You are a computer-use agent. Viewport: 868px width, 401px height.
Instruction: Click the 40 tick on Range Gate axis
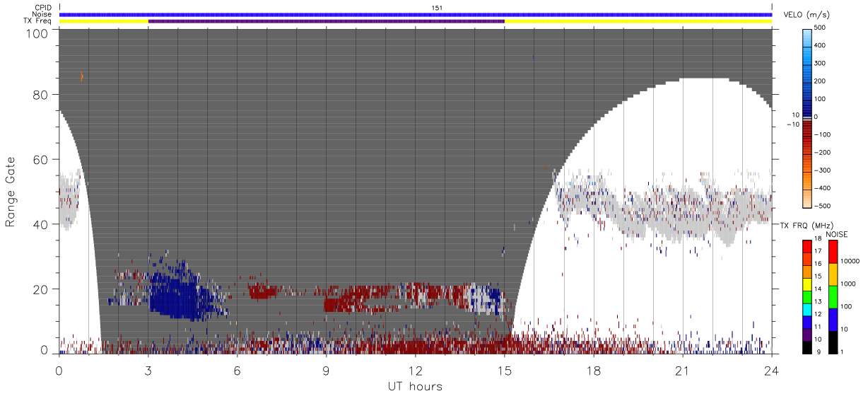click(41, 224)
